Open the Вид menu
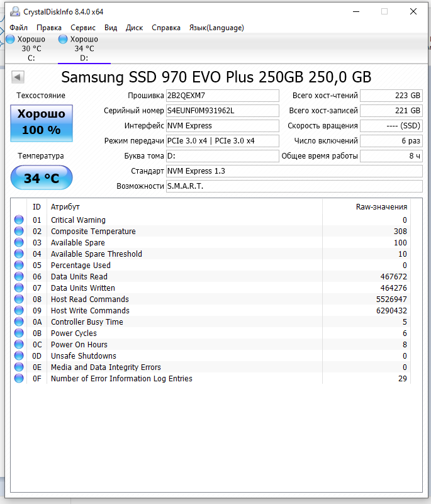 tap(111, 28)
